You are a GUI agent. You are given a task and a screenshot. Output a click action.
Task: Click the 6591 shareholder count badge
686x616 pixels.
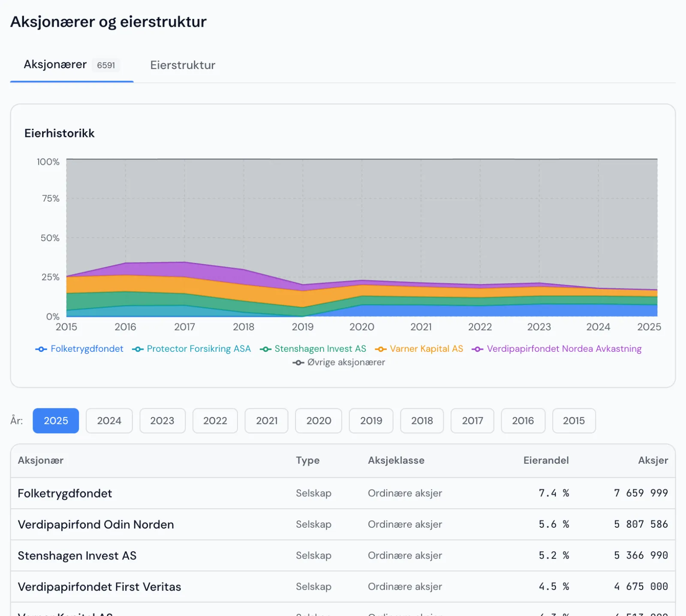(x=106, y=65)
